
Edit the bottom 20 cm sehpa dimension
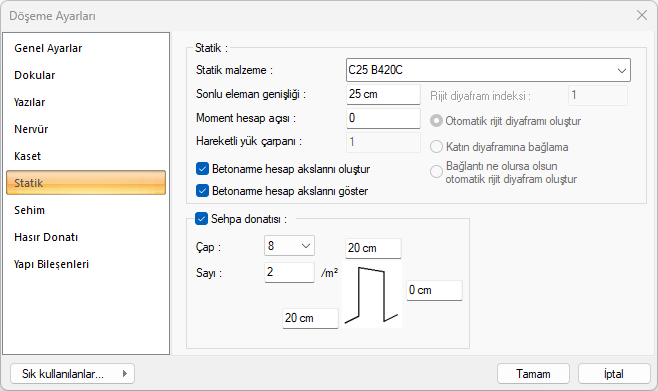(x=310, y=318)
